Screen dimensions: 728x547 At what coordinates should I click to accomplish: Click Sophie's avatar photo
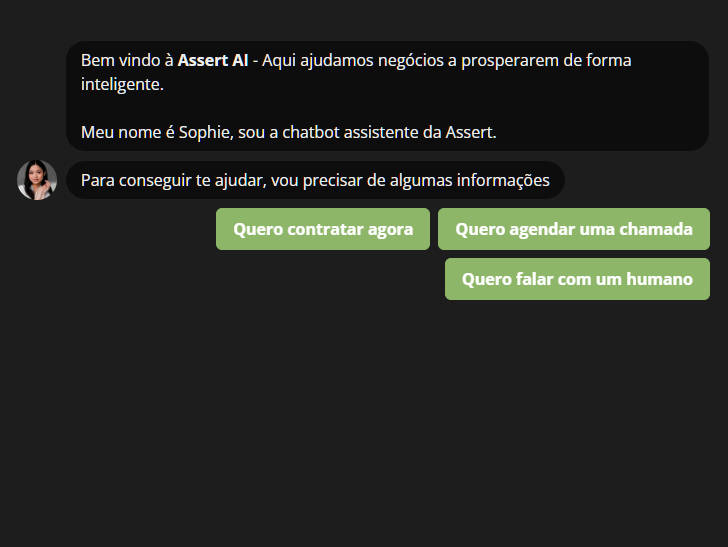point(37,180)
